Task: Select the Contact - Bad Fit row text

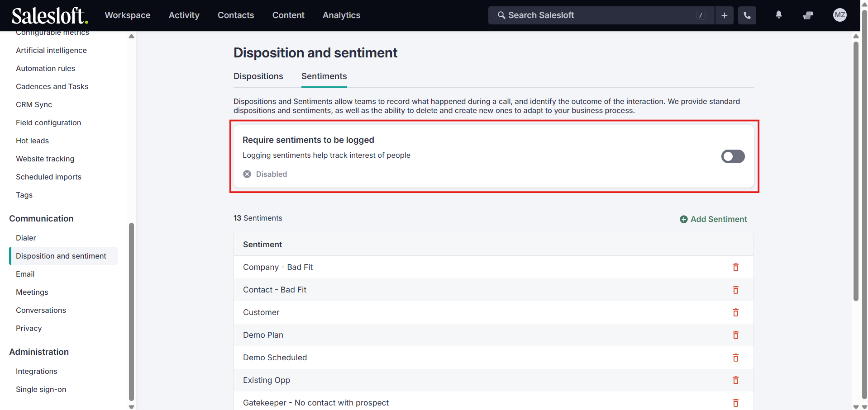Action: (x=275, y=290)
